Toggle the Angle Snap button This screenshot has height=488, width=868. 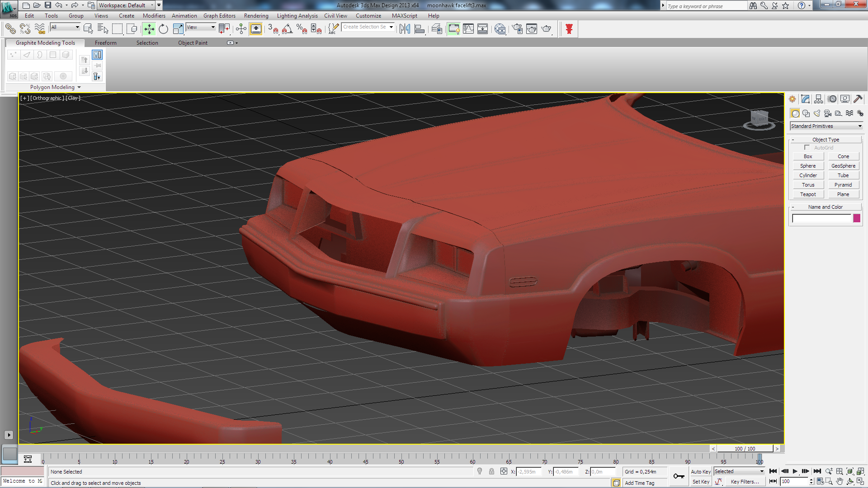[287, 29]
